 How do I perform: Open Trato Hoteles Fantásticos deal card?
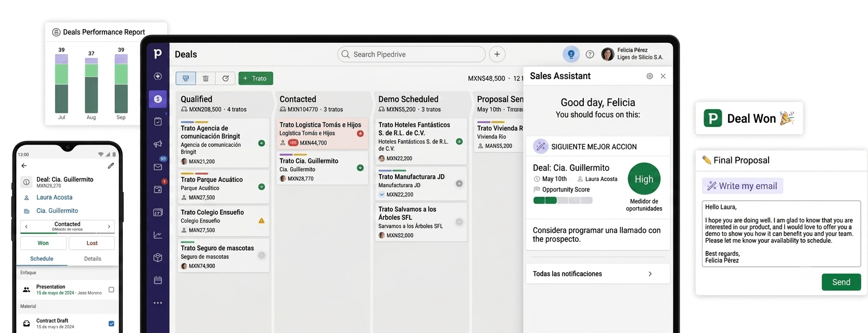tap(421, 141)
